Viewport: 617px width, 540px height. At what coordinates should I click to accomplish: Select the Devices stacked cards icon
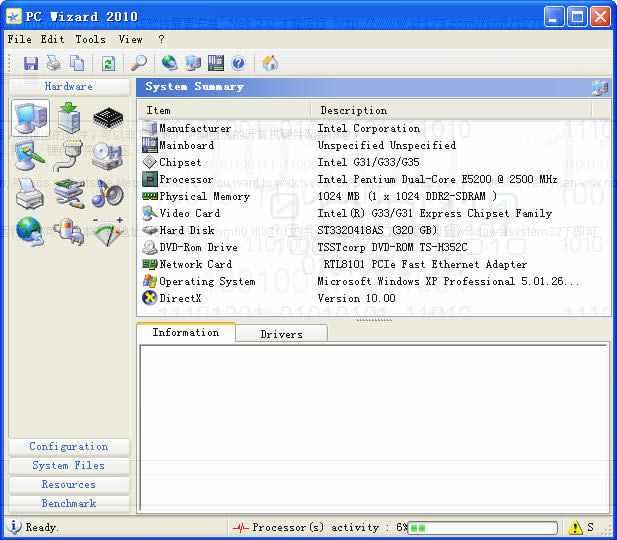tap(69, 194)
